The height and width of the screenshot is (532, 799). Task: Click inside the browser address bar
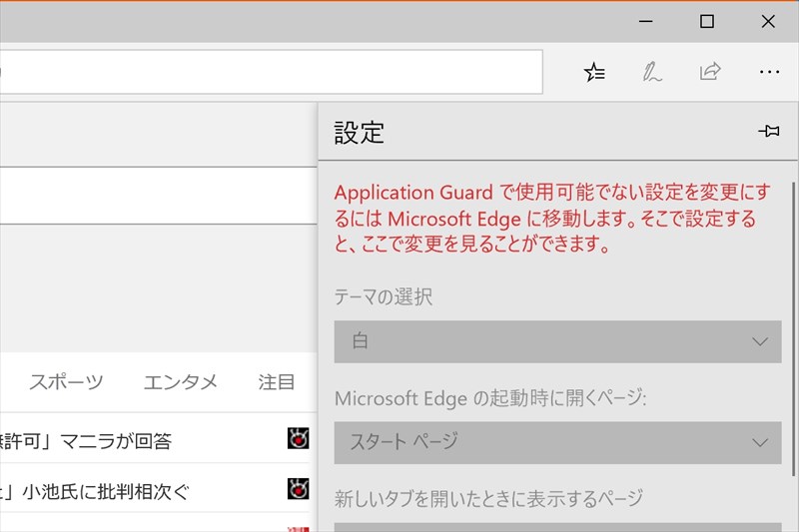point(271,72)
